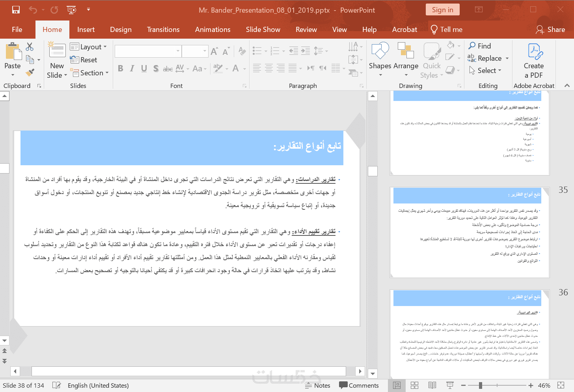This screenshot has height=392, width=574.
Task: Switch to the Insert tab
Action: point(86,30)
